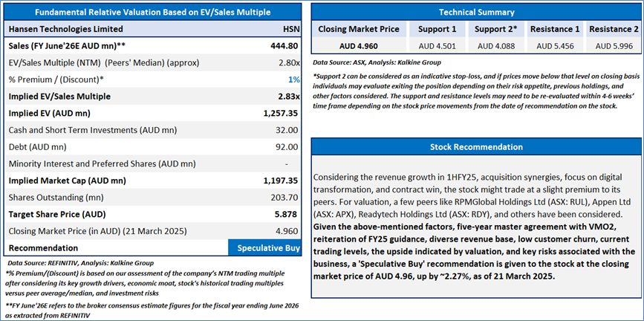Select the 'Implied EV (AUD mn)' label
Viewport: 644px width, 321px height.
click(x=49, y=114)
